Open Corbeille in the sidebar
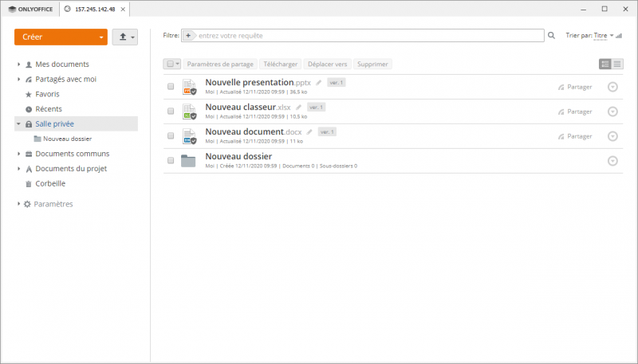 point(49,183)
